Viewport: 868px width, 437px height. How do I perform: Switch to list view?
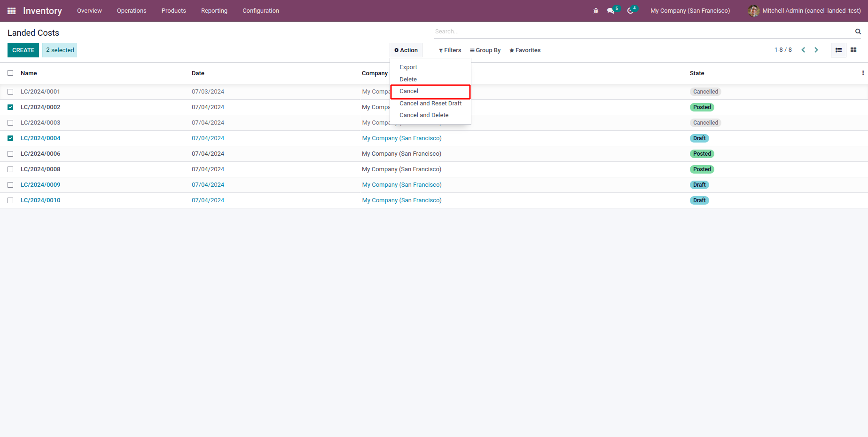tap(838, 50)
